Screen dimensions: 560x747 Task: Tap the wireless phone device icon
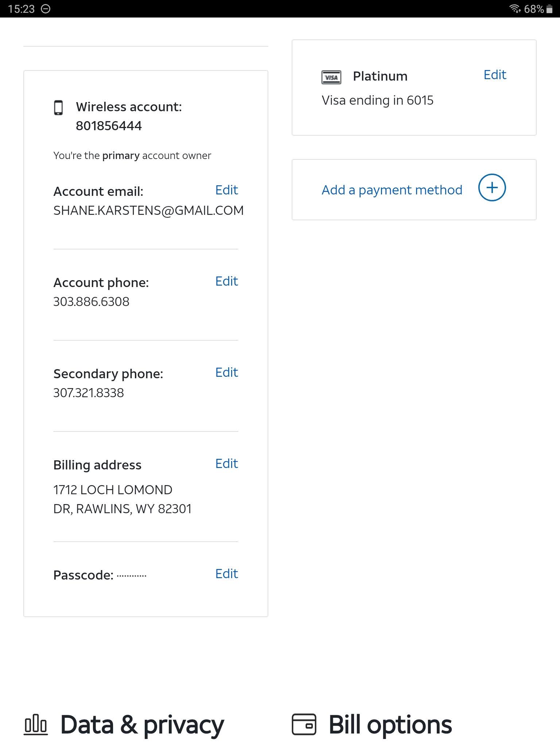tap(58, 108)
